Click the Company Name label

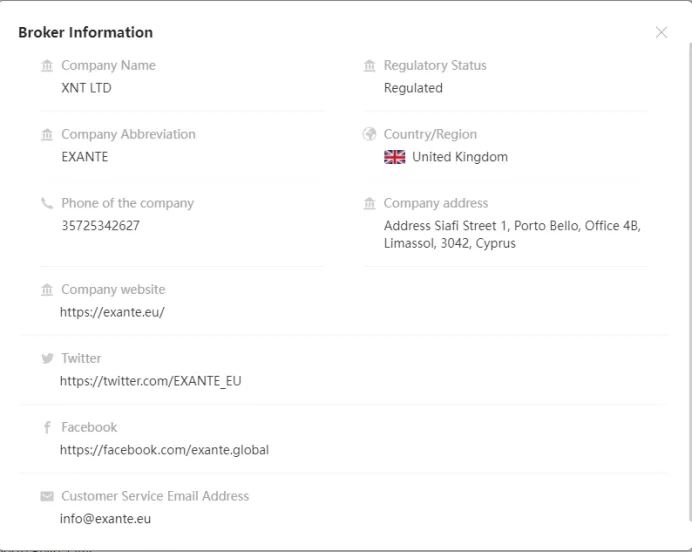click(109, 65)
